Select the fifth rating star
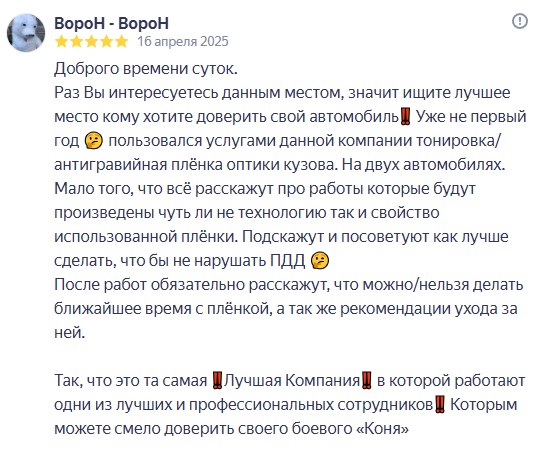This screenshot has height=450, width=535. tap(121, 42)
